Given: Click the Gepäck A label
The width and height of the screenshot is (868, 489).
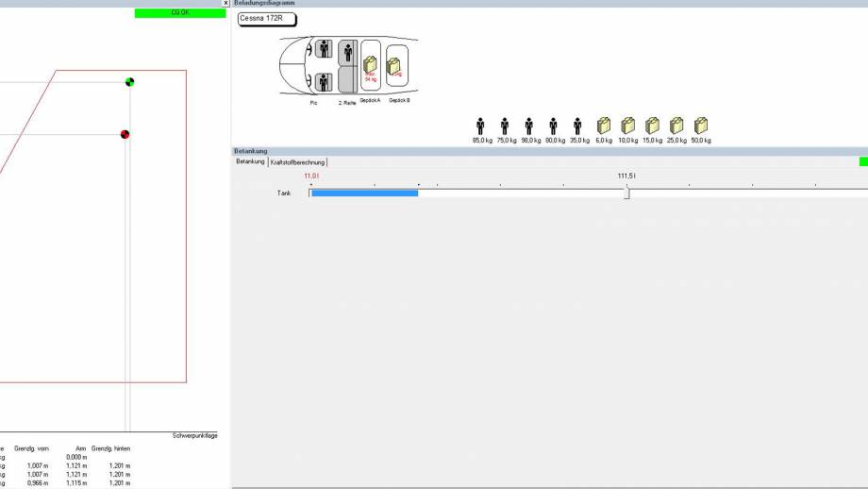Looking at the screenshot, I should click(370, 100).
